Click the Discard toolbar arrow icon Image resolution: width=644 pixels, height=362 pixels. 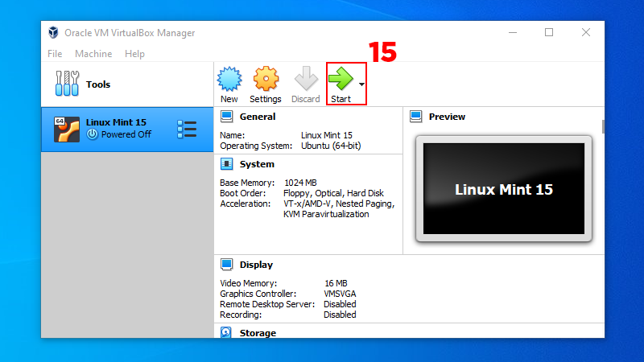pos(306,78)
